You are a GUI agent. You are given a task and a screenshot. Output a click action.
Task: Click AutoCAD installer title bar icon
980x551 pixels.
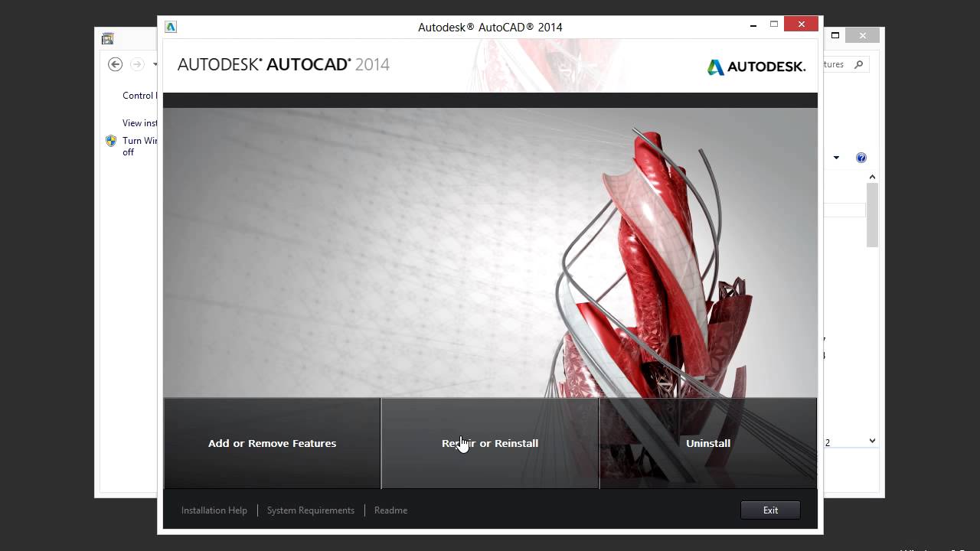coord(171,27)
